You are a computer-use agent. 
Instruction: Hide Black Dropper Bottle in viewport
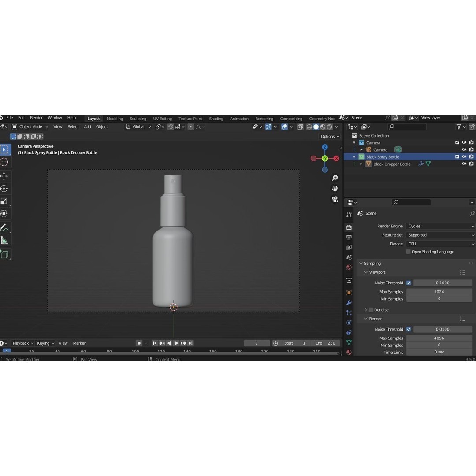point(464,164)
